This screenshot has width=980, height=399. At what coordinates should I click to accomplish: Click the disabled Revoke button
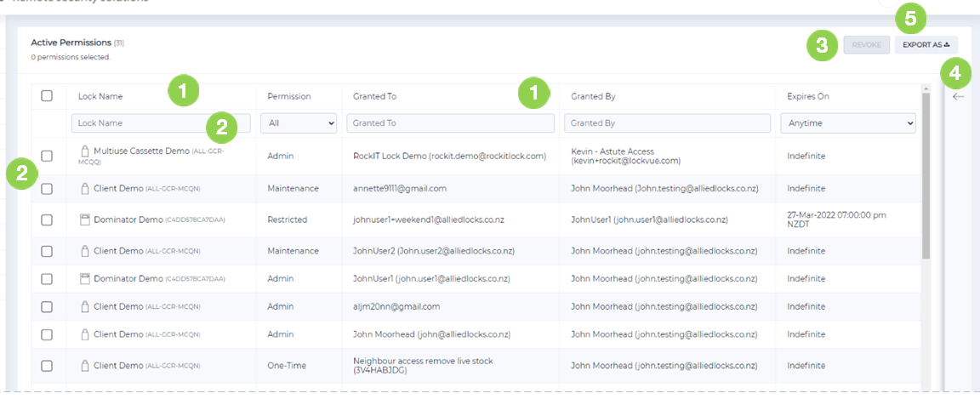coord(866,45)
